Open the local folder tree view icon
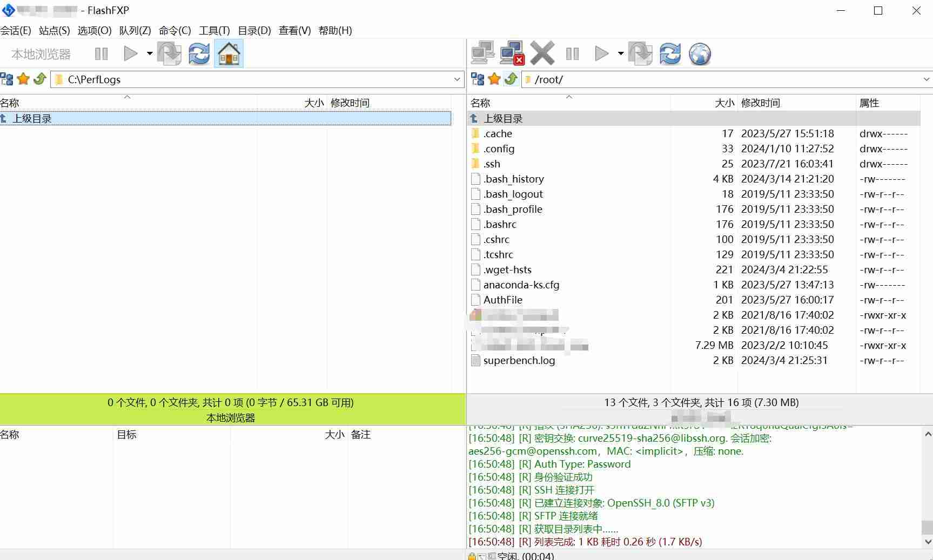Viewport: 933px width, 560px height. [7, 79]
